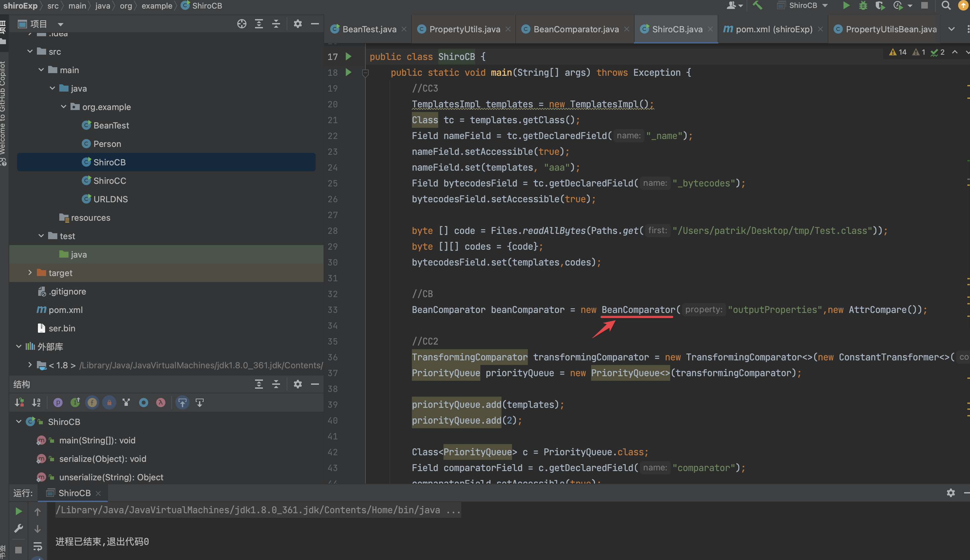Go to the previous highlighted error
This screenshot has height=560, width=970.
[x=955, y=52]
